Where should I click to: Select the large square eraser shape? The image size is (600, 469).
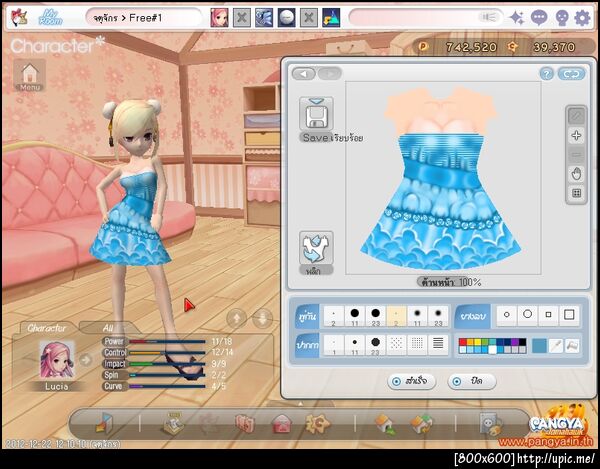coord(569,315)
